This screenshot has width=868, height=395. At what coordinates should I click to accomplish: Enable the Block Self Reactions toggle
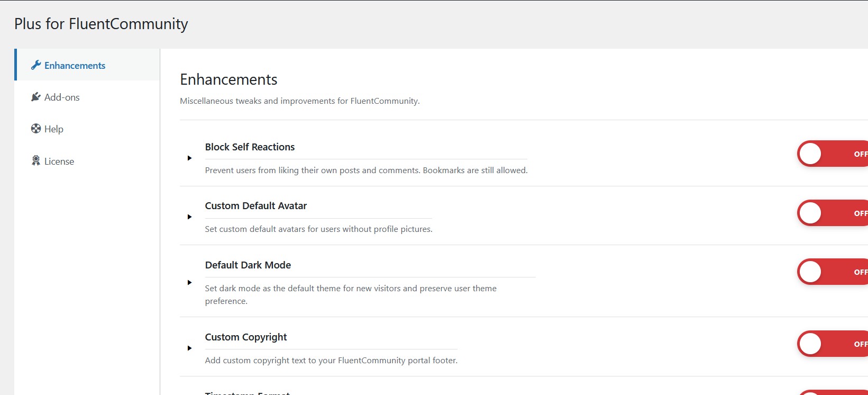(833, 154)
